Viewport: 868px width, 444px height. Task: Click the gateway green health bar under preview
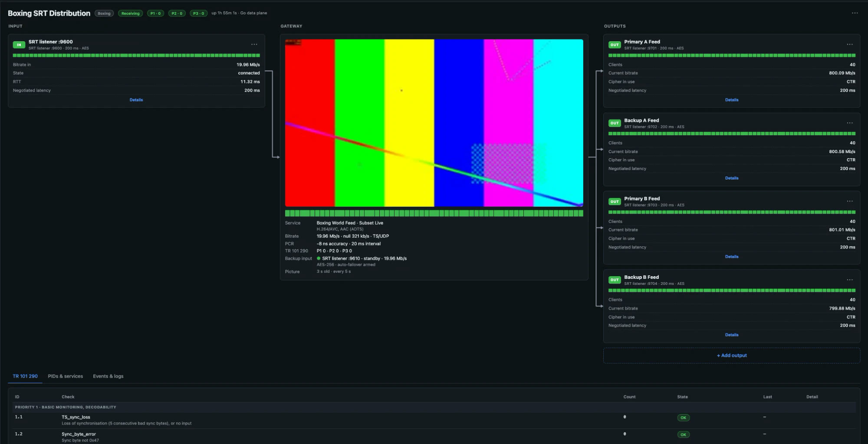pos(434,213)
